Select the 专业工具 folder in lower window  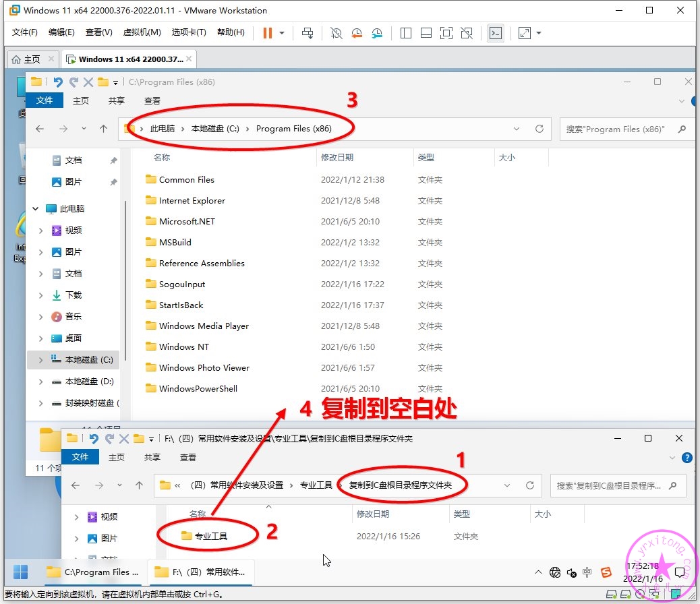point(204,536)
